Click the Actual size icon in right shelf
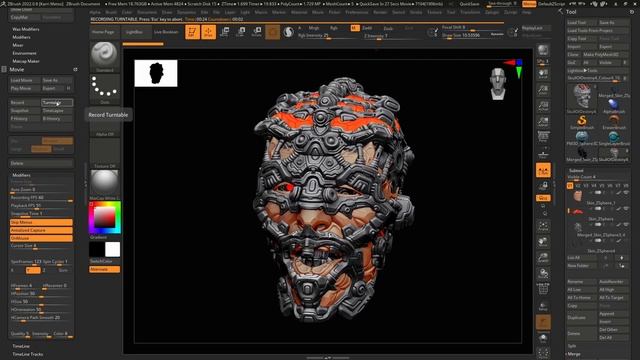This screenshot has height=360, width=640. [x=543, y=106]
